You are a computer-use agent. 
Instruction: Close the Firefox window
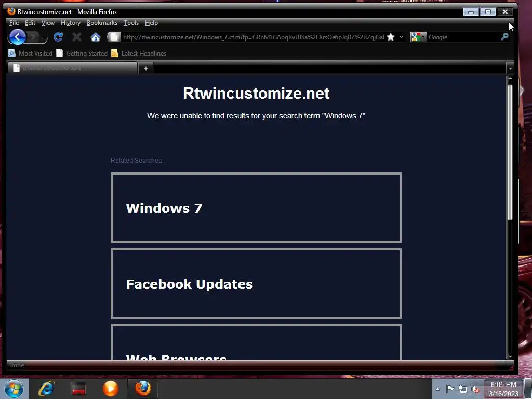pos(505,11)
